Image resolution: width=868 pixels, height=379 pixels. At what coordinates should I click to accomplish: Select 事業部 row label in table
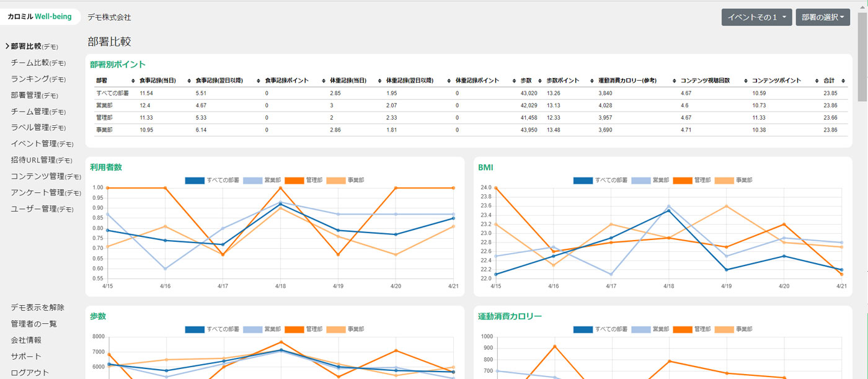click(x=103, y=130)
